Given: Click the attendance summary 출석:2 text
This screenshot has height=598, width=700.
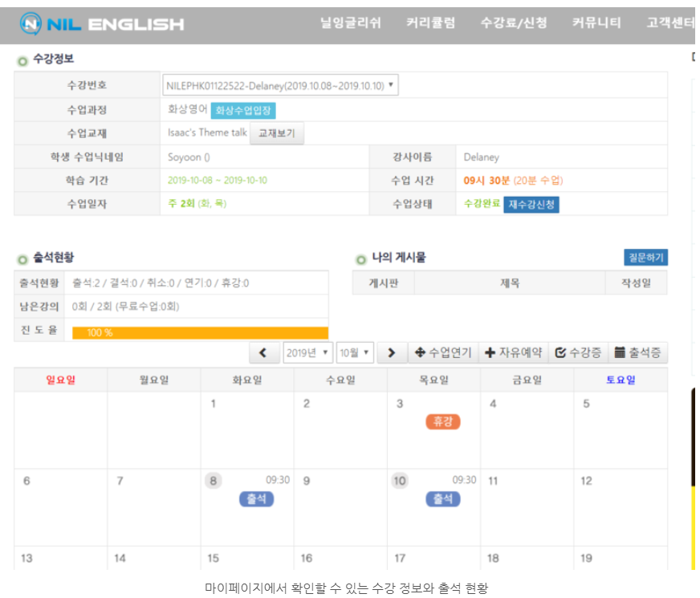Looking at the screenshot, I should click(161, 283).
